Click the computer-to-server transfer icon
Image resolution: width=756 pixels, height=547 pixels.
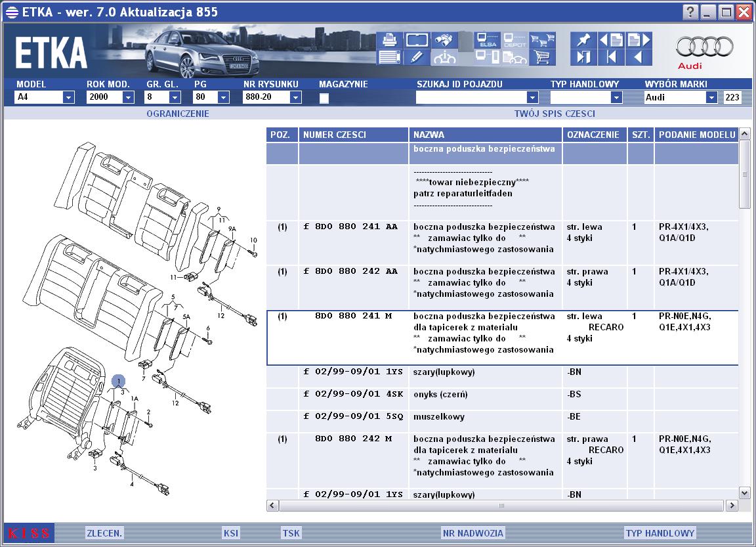pos(487,57)
